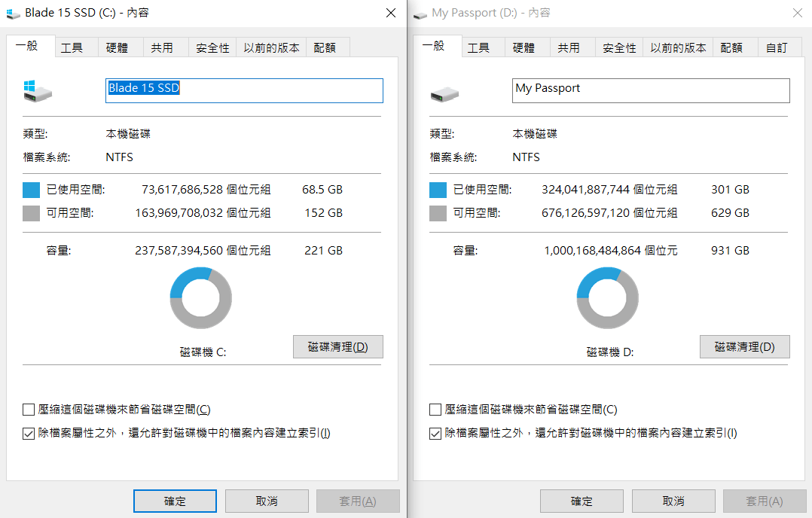Viewport: 812px width, 518px height.
Task: Click 套用(A) in the My Passport window
Action: 765,501
